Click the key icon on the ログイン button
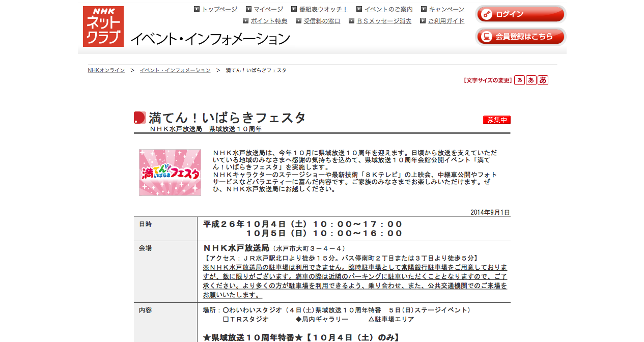The height and width of the screenshot is (342, 644). click(x=487, y=14)
